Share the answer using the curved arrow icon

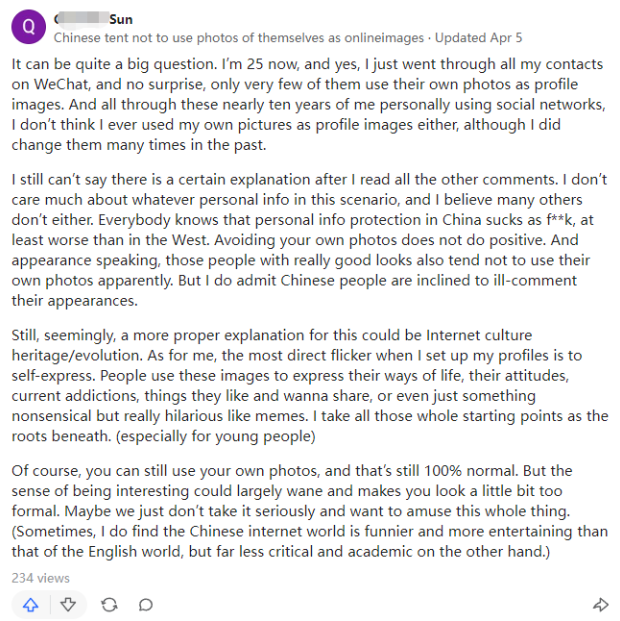click(601, 604)
